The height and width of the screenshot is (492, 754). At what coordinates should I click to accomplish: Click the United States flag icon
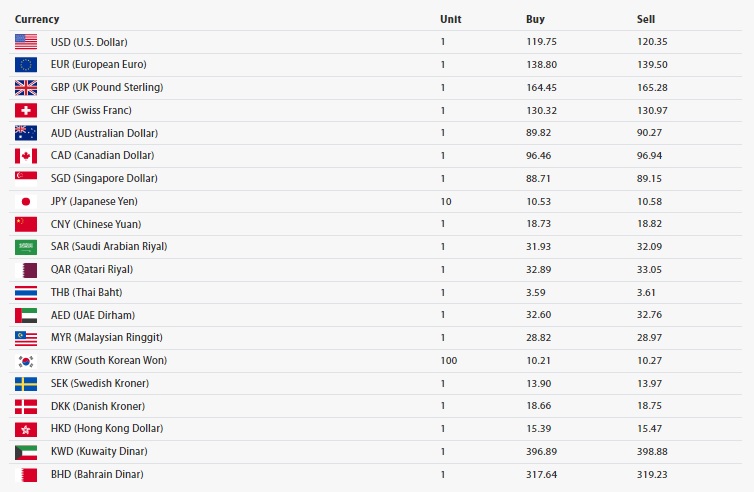coord(26,42)
